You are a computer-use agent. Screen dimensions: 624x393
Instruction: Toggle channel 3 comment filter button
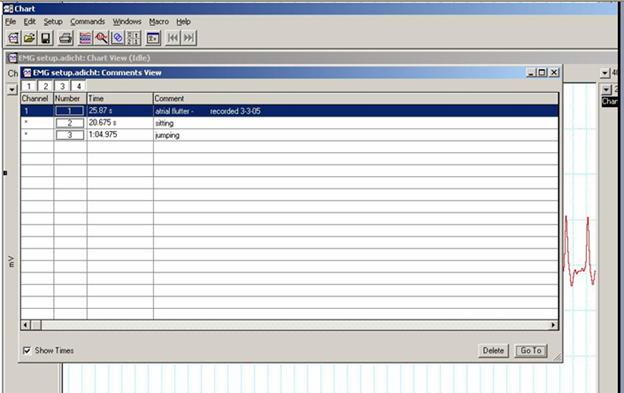pyautogui.click(x=62, y=86)
